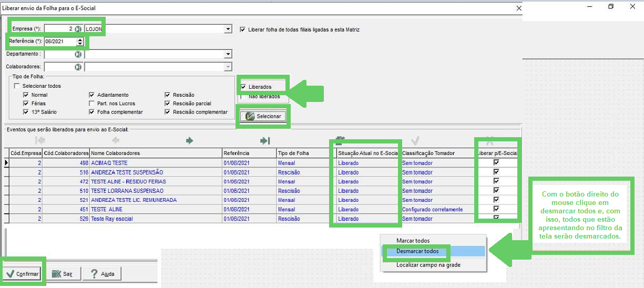Jump to last record in grid navigator
The width and height of the screenshot is (644, 288).
click(x=265, y=140)
